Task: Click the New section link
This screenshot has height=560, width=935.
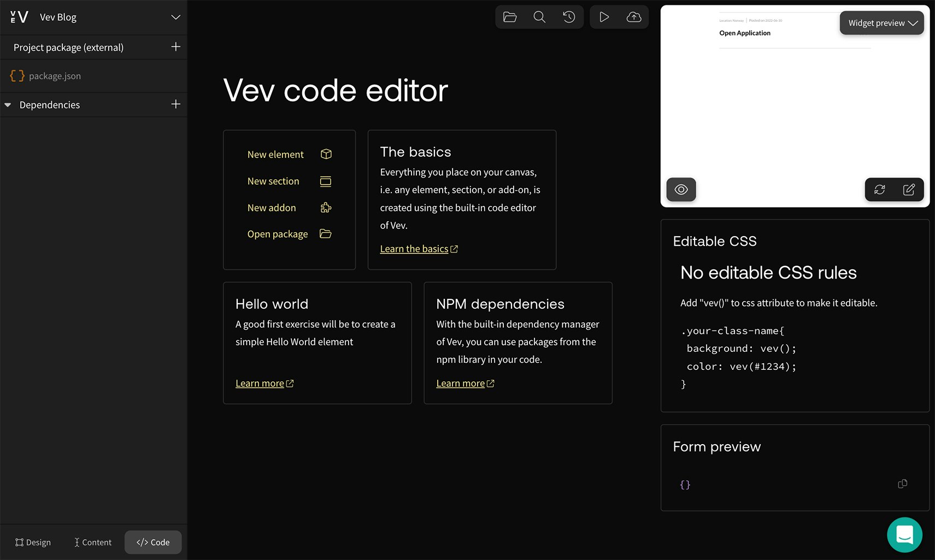Action: click(273, 181)
